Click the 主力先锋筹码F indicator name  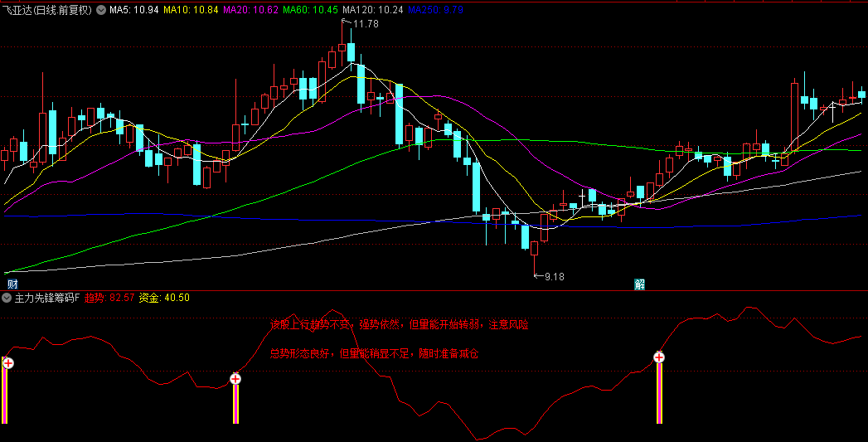(x=47, y=298)
